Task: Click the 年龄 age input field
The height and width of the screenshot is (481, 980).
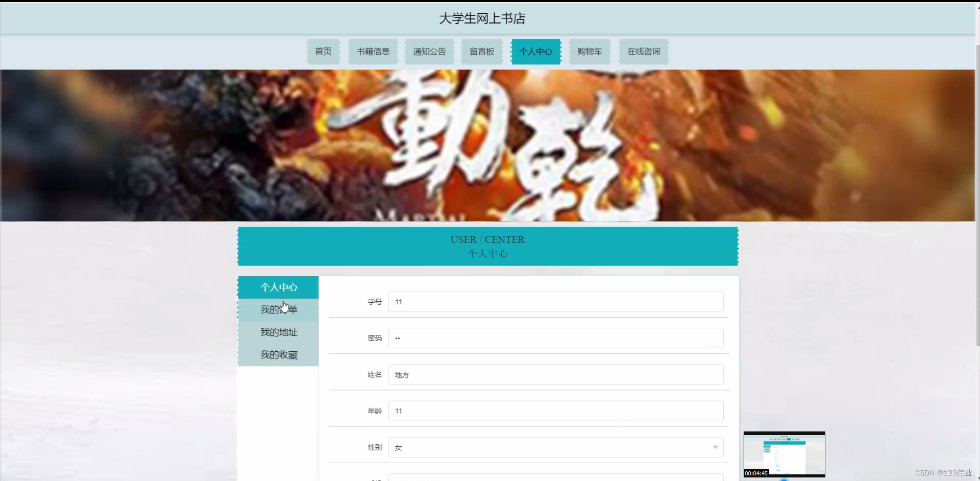Action: [x=555, y=411]
